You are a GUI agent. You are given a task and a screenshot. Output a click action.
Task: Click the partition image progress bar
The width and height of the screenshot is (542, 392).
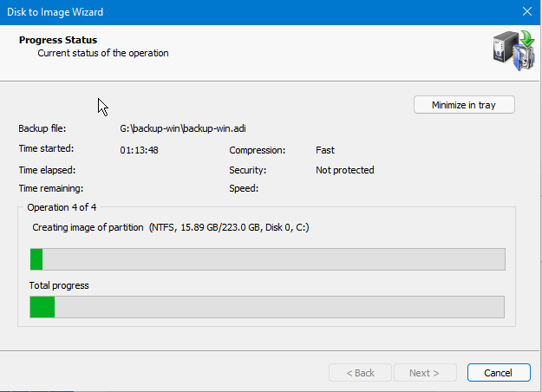pos(268,259)
